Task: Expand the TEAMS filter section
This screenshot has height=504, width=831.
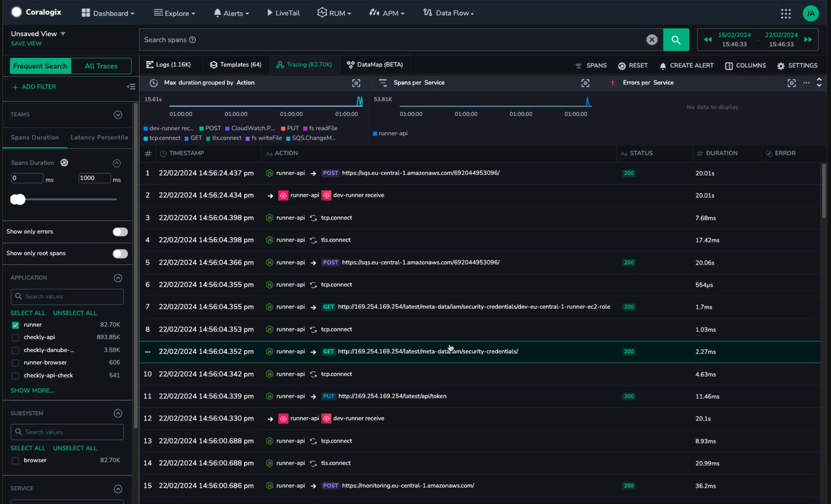Action: [118, 115]
